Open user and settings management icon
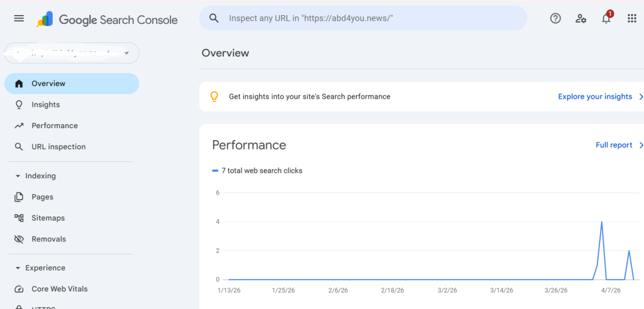 coord(580,19)
